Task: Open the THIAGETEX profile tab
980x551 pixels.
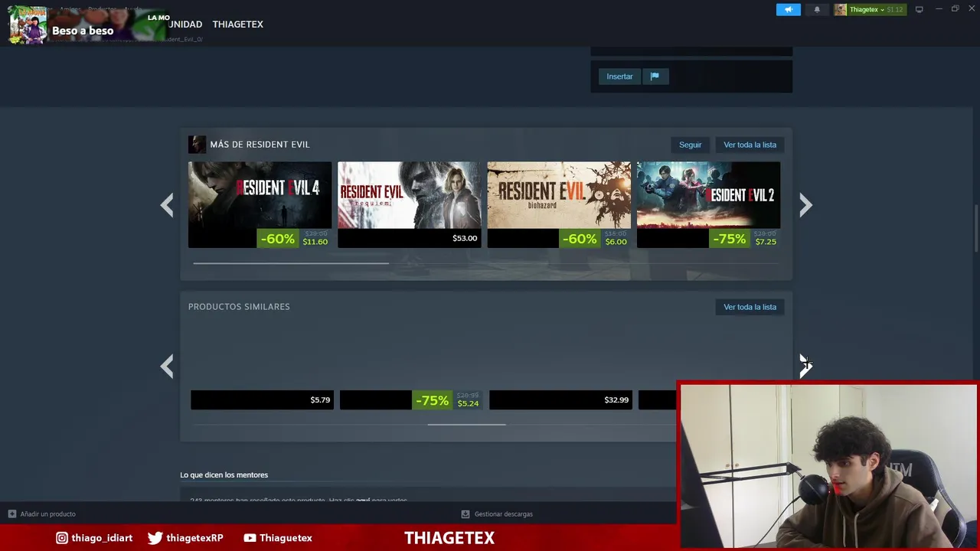Action: tap(237, 24)
